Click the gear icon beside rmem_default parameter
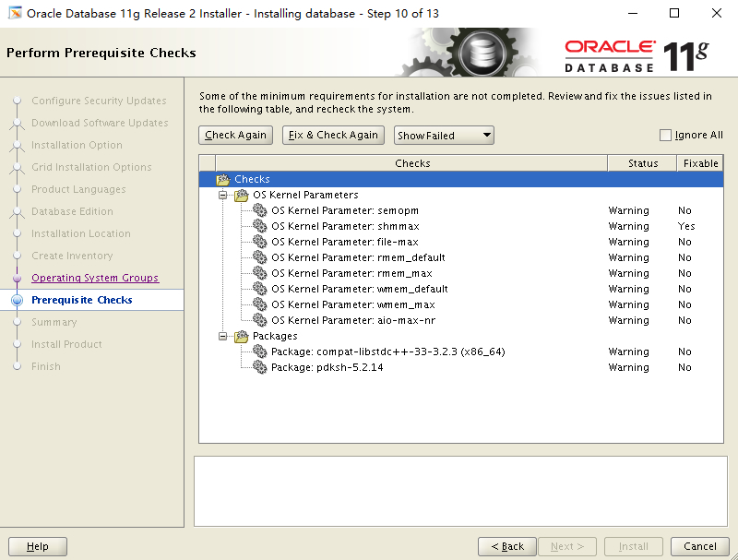The width and height of the screenshot is (738, 560). [260, 257]
